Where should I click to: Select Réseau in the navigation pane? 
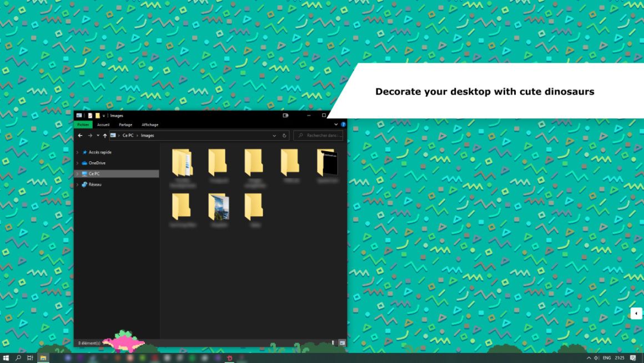click(95, 185)
